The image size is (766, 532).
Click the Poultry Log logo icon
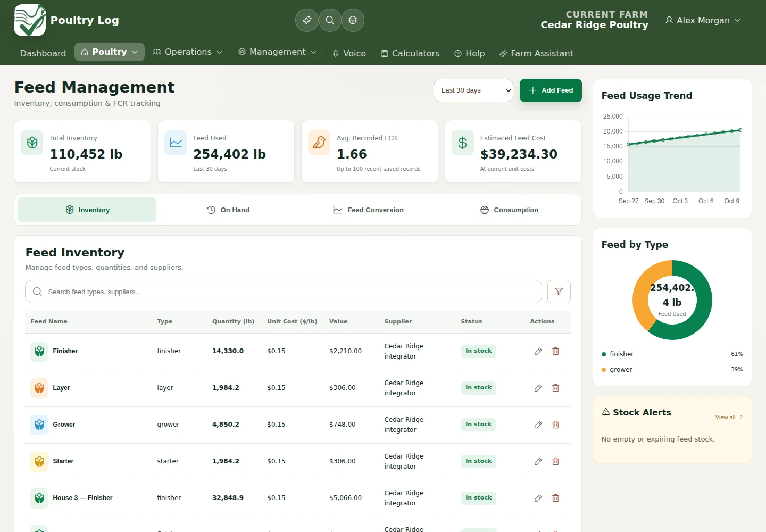(30, 20)
